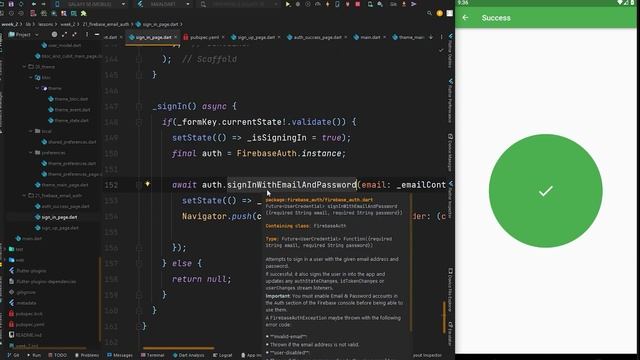Open the main.dart run configuration dropdown

164,4
